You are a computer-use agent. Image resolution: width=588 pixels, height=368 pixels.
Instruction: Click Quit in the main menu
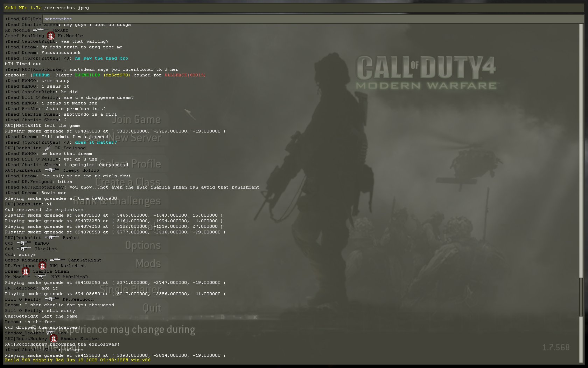point(152,308)
